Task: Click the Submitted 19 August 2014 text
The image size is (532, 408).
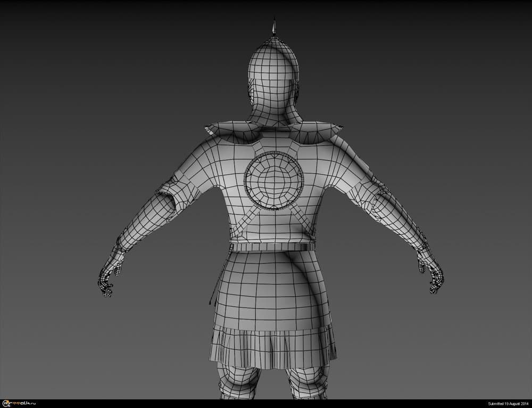Action: pos(508,404)
